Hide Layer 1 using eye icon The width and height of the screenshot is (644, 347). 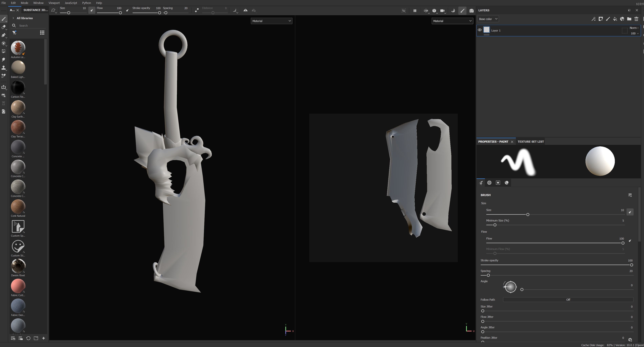point(480,30)
